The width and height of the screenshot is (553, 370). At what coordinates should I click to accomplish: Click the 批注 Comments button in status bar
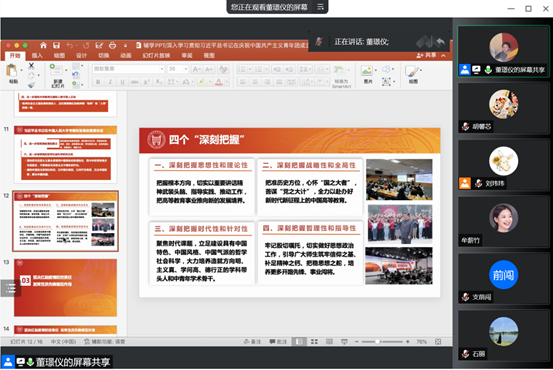tap(278, 341)
